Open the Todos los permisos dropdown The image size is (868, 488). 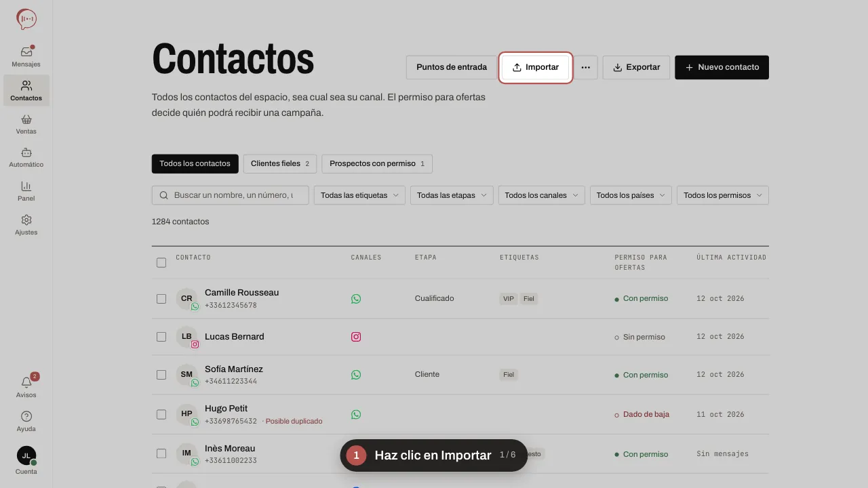(723, 195)
